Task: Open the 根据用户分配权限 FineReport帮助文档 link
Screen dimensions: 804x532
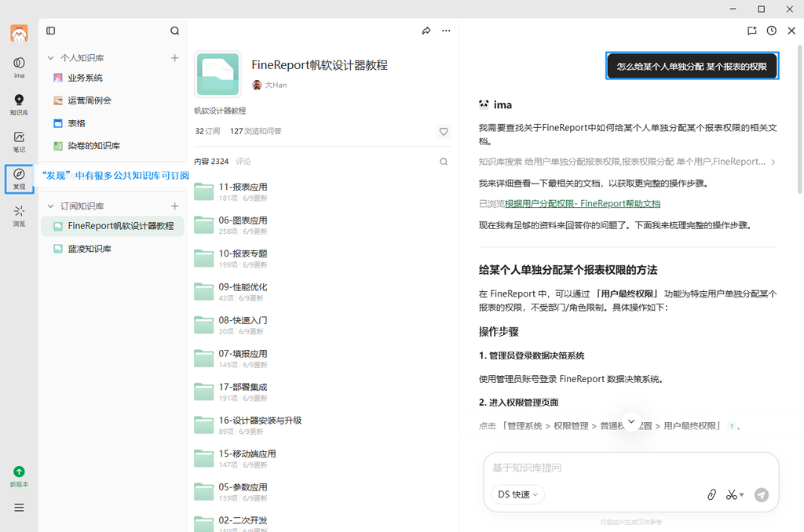Action: click(x=583, y=204)
